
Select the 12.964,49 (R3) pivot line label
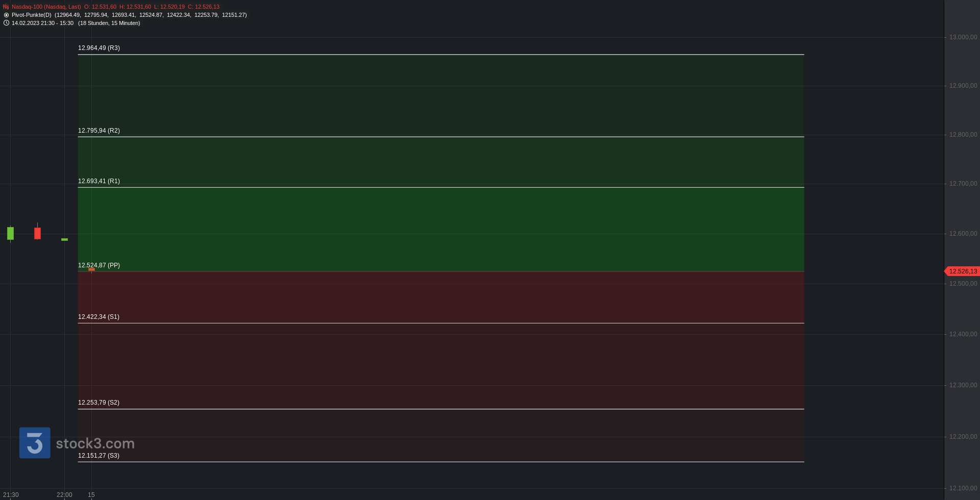(x=99, y=48)
